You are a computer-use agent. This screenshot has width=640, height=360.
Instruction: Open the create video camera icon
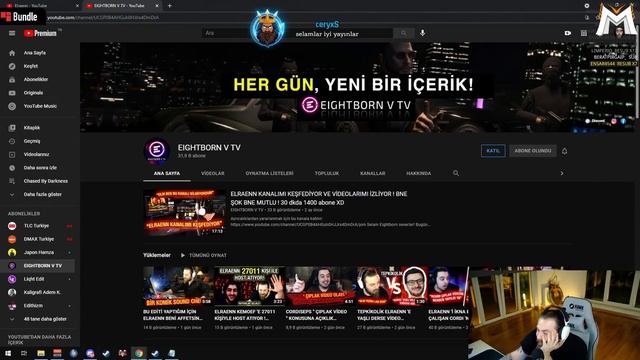[x=568, y=33]
